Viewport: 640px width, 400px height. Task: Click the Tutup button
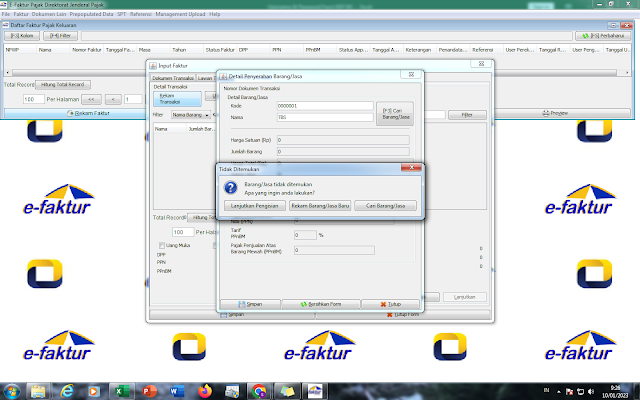coord(391,304)
